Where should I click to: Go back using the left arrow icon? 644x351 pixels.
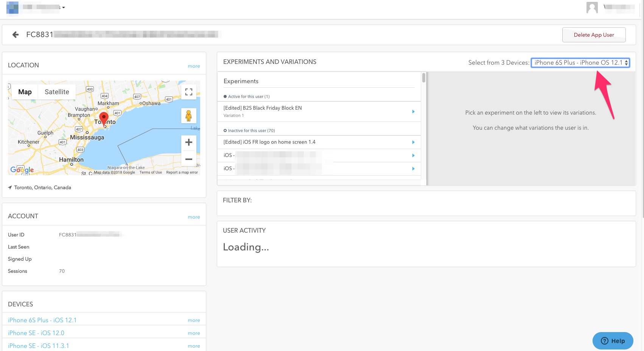16,35
